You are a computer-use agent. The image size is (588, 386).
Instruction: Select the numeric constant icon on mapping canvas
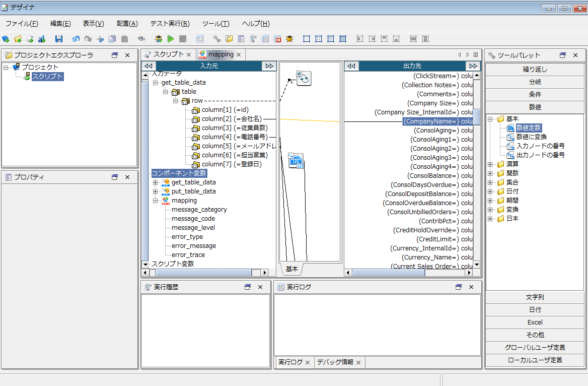pyautogui.click(x=296, y=160)
